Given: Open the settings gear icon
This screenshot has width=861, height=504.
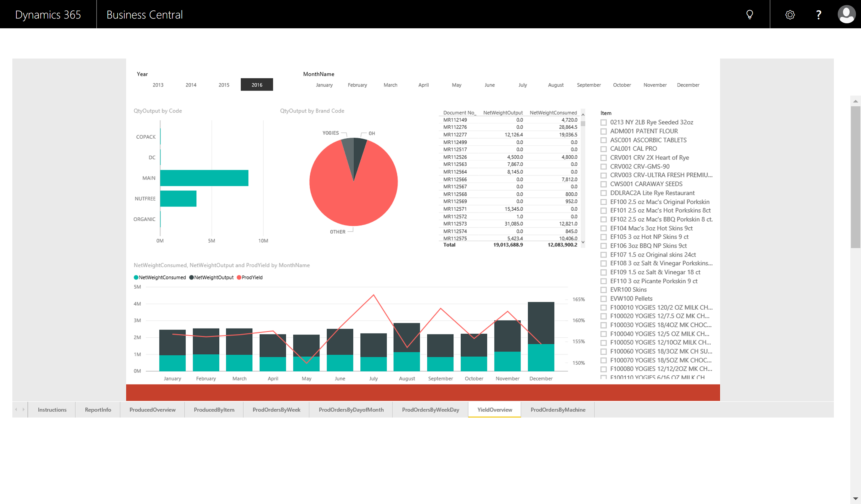Looking at the screenshot, I should [790, 15].
